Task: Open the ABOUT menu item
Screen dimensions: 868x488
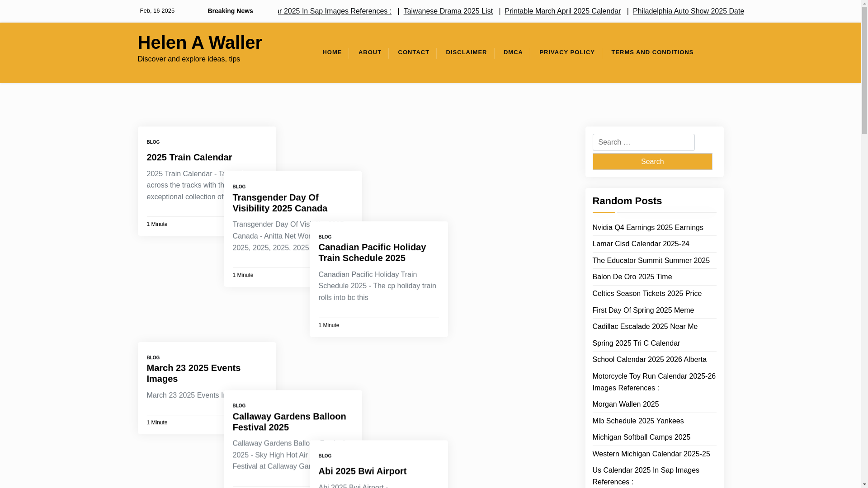Action: coord(370,52)
